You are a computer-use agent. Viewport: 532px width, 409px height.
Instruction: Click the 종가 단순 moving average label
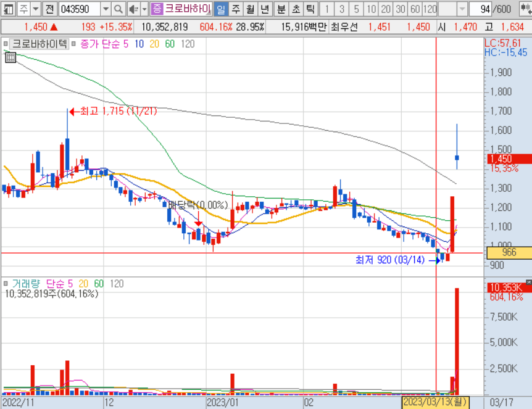click(100, 44)
